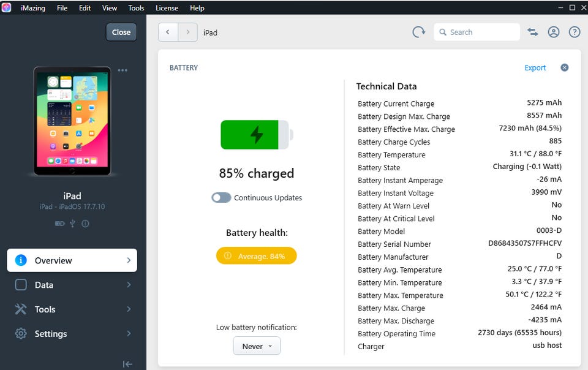Open the Low battery notification Never dropdown
This screenshot has height=370, width=588.
(x=257, y=346)
